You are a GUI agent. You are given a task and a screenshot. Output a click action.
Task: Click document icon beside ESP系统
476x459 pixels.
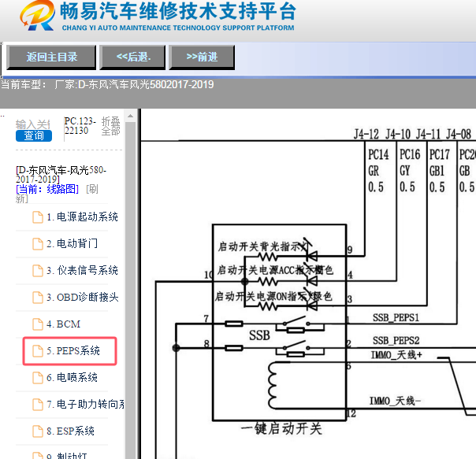click(x=38, y=431)
